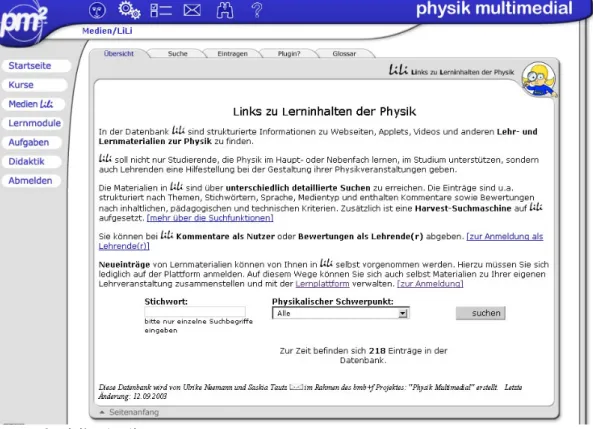Click the small email image after Saskia Tautz
The height and width of the screenshot is (429, 593).
coord(296,387)
